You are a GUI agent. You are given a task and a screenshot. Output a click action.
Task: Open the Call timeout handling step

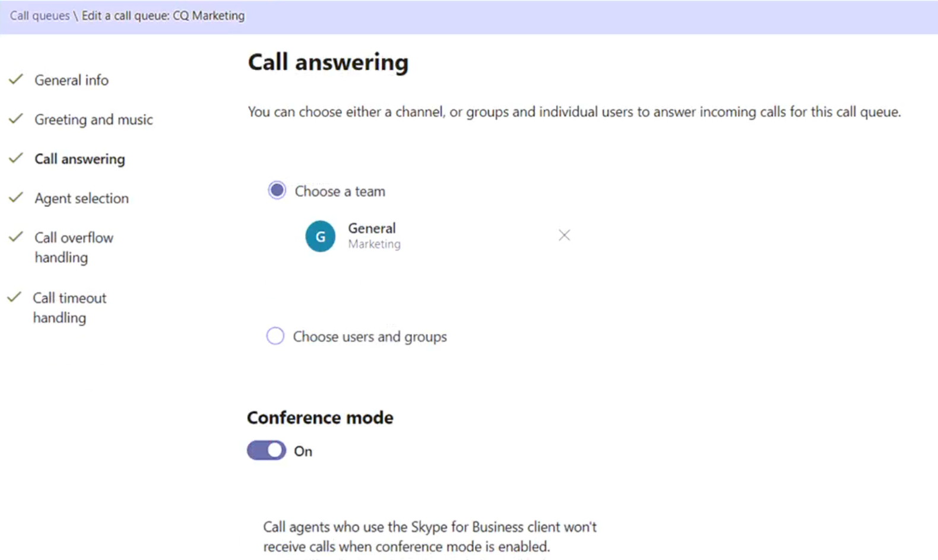[x=69, y=307]
